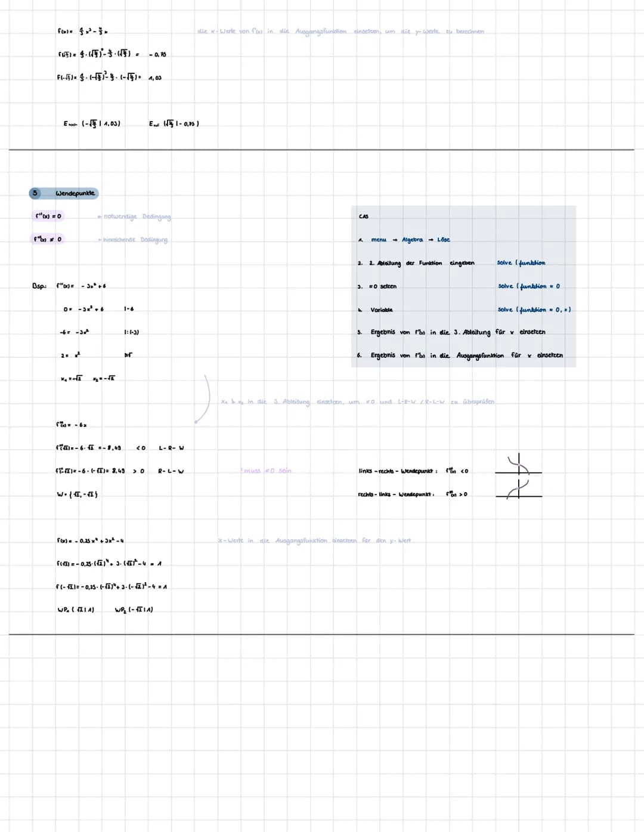
Task: Click the point 'WP₁ (√2 | 1)'
Action: [76, 610]
